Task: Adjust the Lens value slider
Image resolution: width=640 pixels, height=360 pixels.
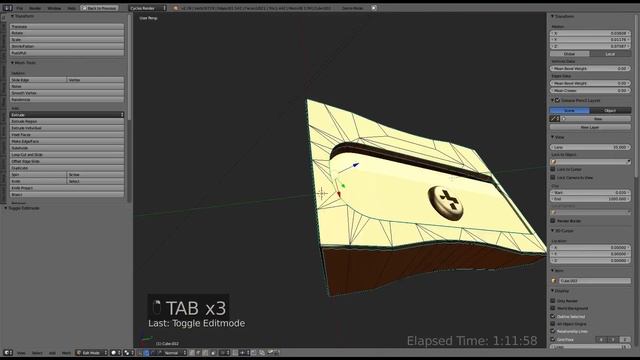Action: coord(590,147)
